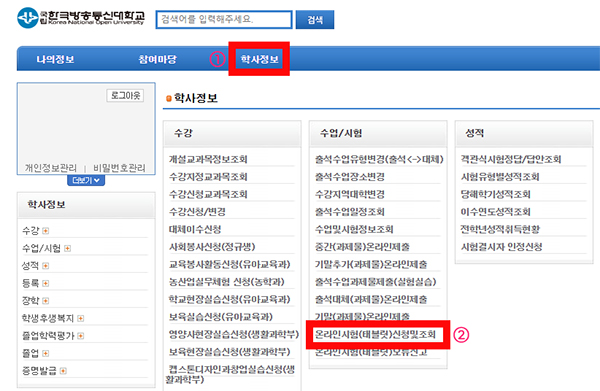Select 졸업학력평가 in the sidebar

pyautogui.click(x=48, y=336)
